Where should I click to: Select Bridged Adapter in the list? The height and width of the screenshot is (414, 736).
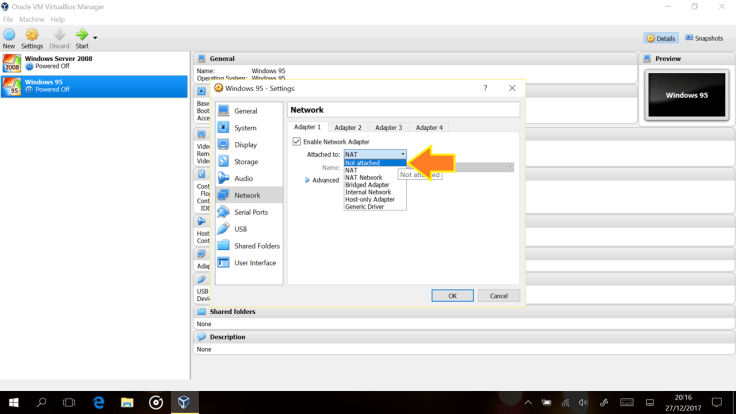click(x=367, y=185)
